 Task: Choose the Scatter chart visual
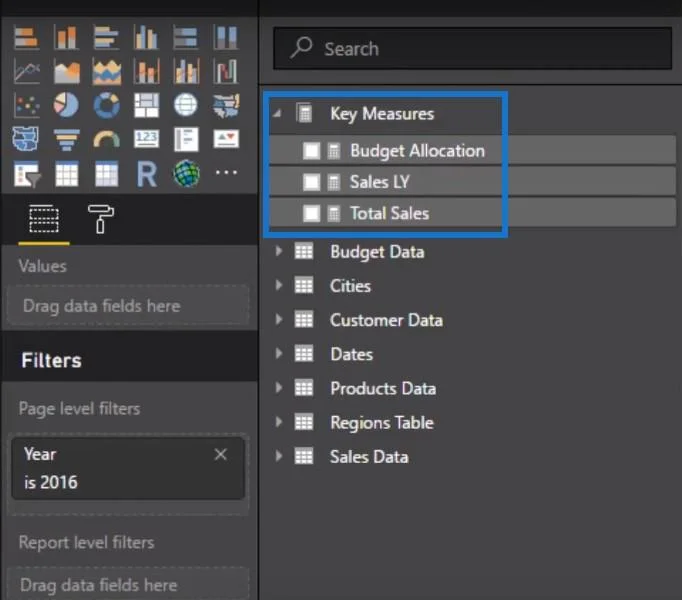coord(27,105)
